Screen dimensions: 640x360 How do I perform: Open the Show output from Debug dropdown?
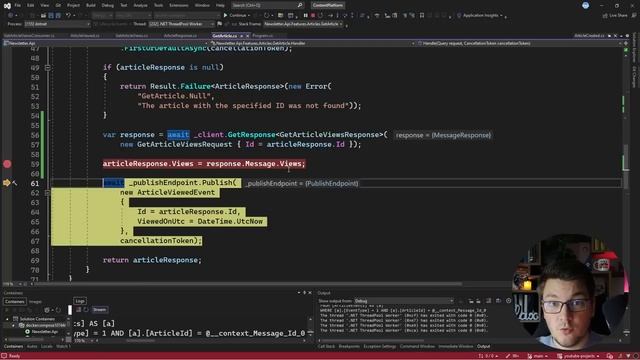404,301
